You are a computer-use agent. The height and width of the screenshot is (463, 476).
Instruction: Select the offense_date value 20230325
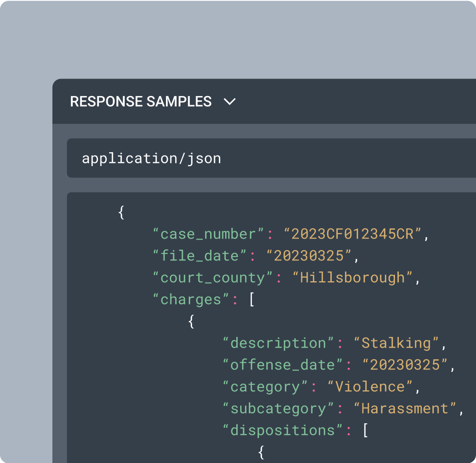tap(405, 365)
